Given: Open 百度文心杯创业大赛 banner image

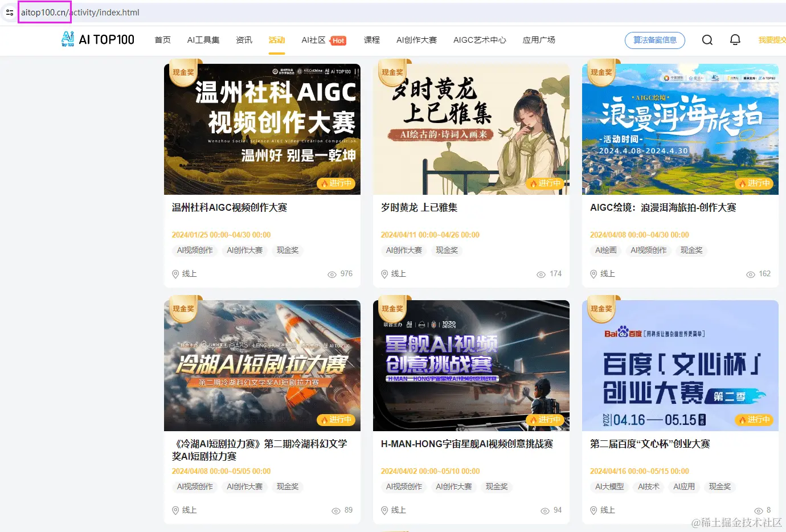Looking at the screenshot, I should [680, 366].
